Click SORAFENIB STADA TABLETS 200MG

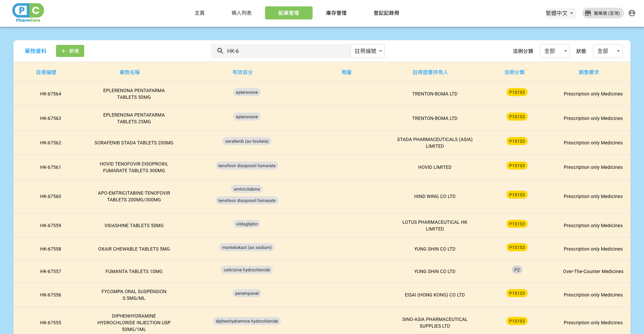click(x=134, y=143)
